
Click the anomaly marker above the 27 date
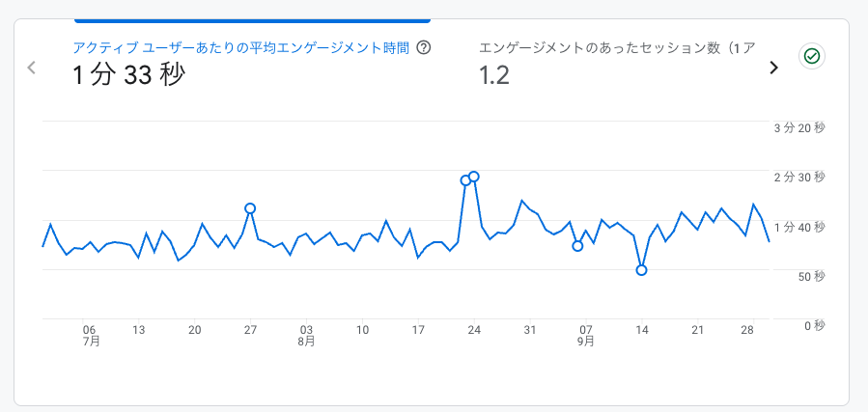[250, 208]
